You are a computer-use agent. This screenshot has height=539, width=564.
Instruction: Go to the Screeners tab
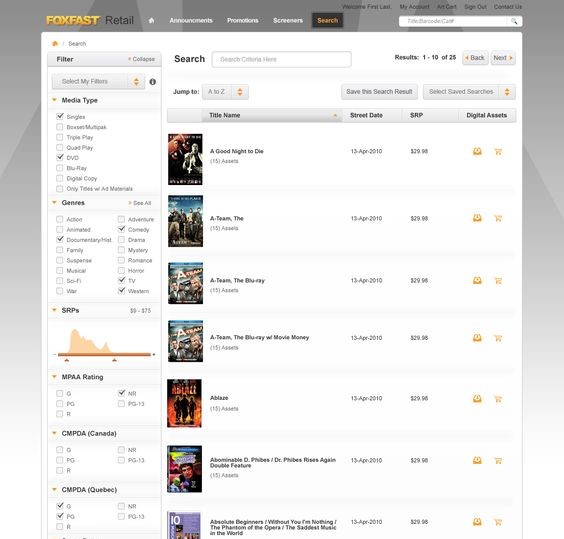288,21
